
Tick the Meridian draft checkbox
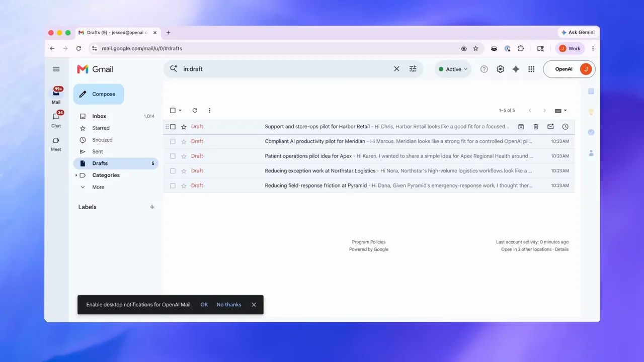pyautogui.click(x=173, y=141)
